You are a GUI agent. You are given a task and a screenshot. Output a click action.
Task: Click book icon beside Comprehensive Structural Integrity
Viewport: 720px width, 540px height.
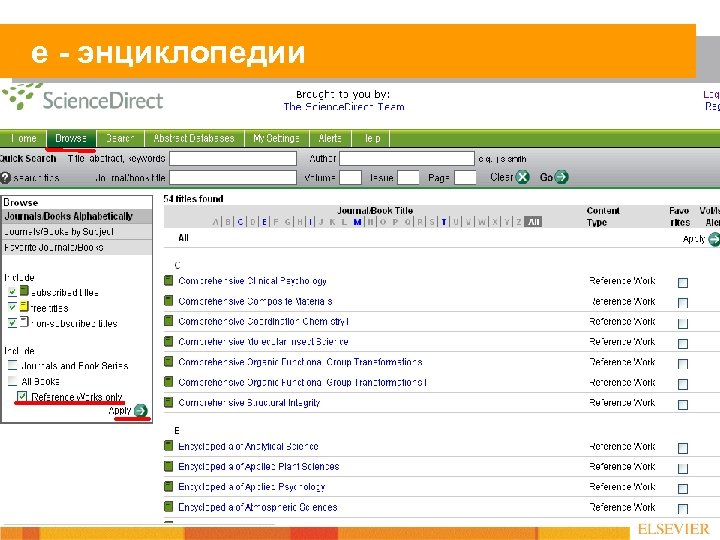click(169, 402)
